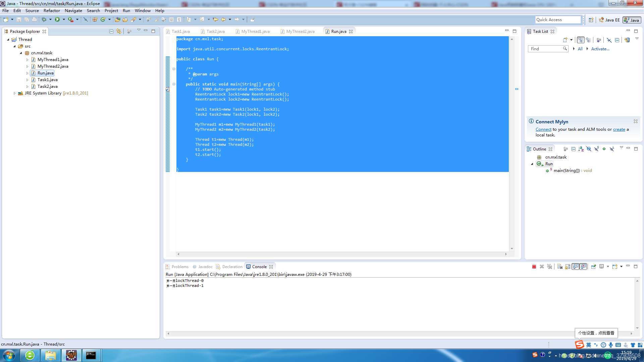This screenshot has height=362, width=644.
Task: Synchronize changed tasks in Task List
Action: pos(627,40)
